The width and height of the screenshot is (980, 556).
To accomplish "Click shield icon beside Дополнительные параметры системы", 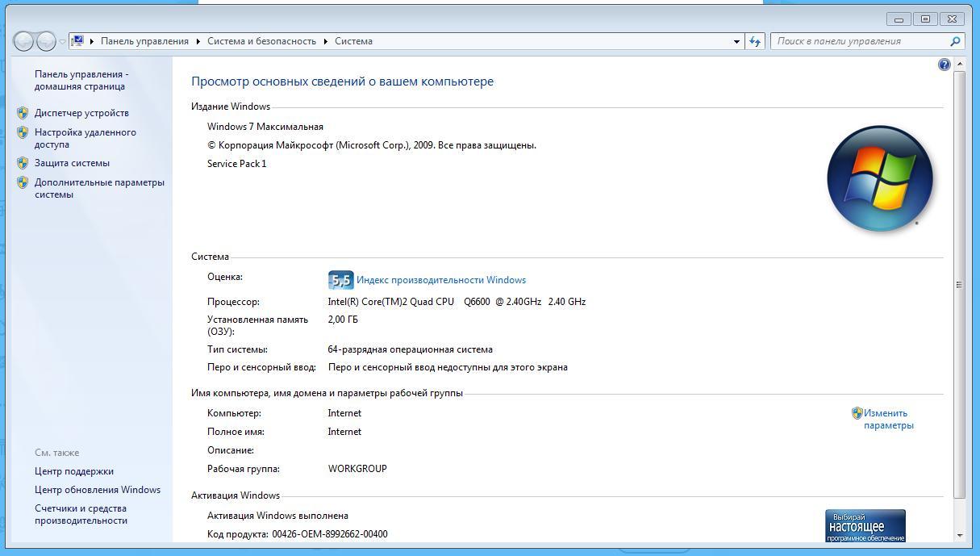I will pos(23,182).
